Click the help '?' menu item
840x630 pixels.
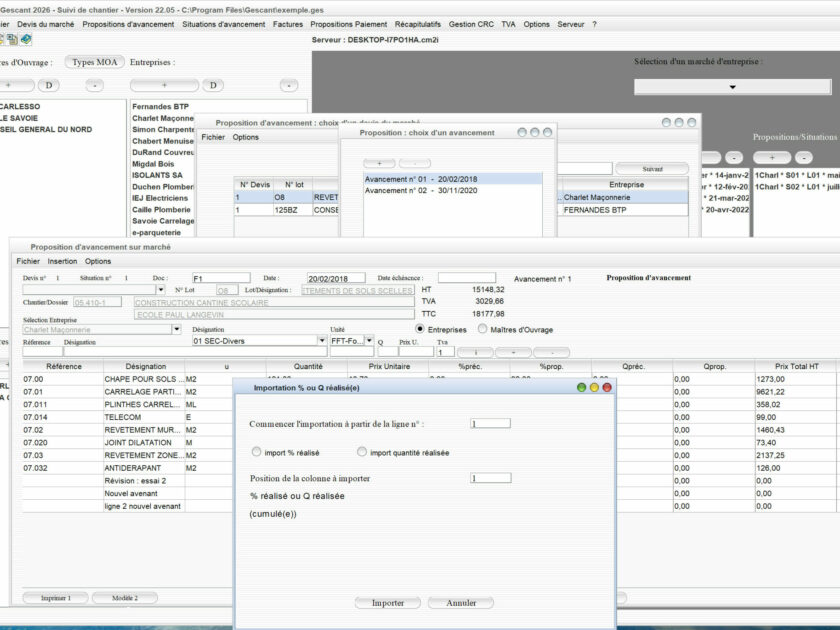coord(594,24)
